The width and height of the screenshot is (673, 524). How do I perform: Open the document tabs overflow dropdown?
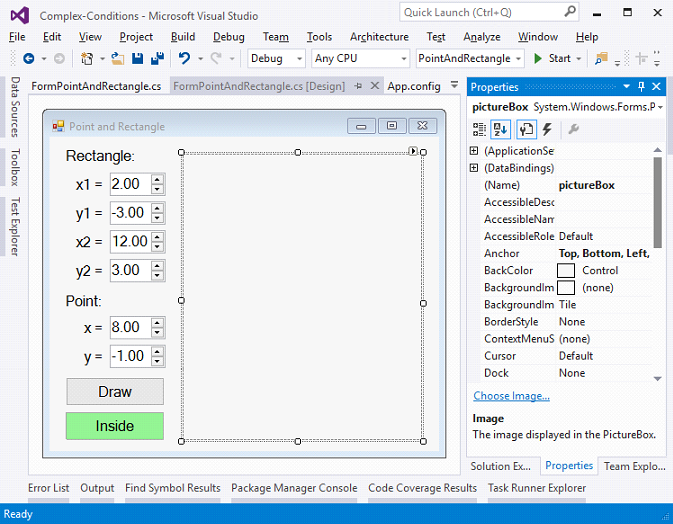(x=455, y=85)
